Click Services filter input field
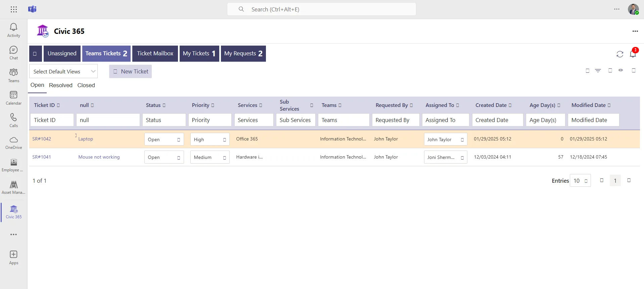 point(254,120)
